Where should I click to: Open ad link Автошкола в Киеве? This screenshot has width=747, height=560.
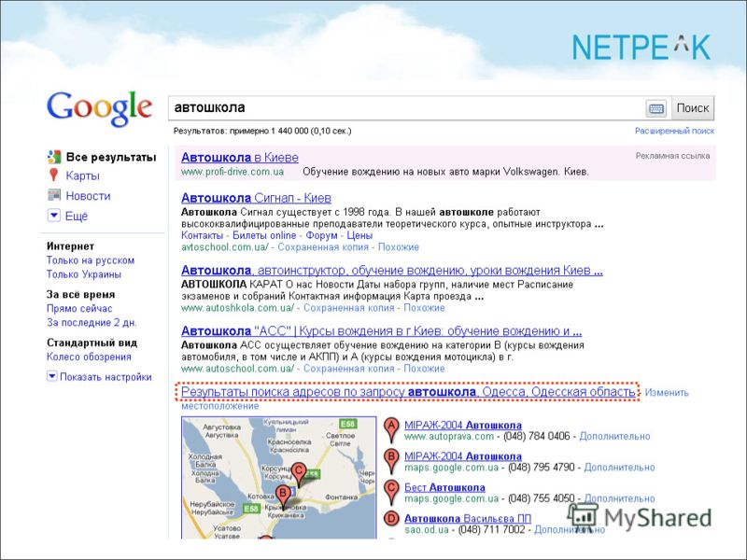(240, 158)
